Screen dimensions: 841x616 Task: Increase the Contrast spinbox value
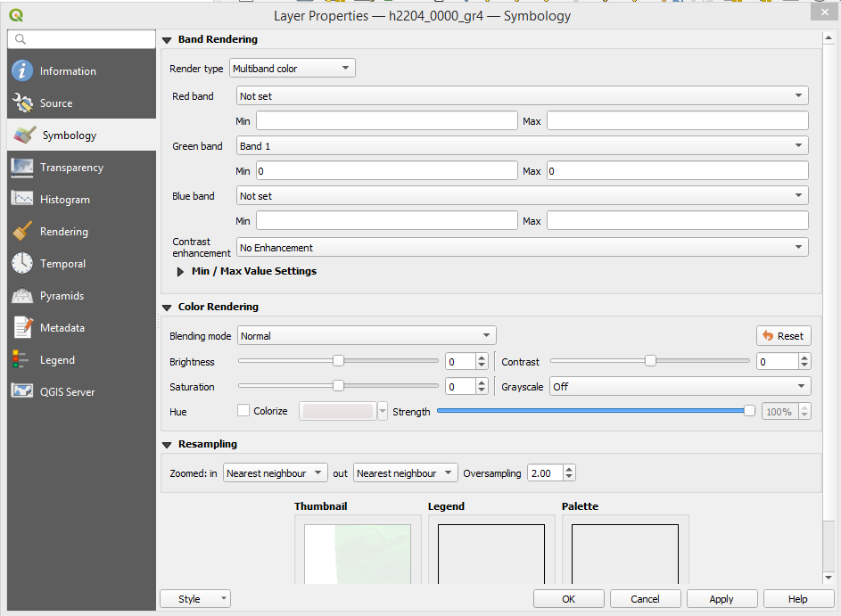804,357
